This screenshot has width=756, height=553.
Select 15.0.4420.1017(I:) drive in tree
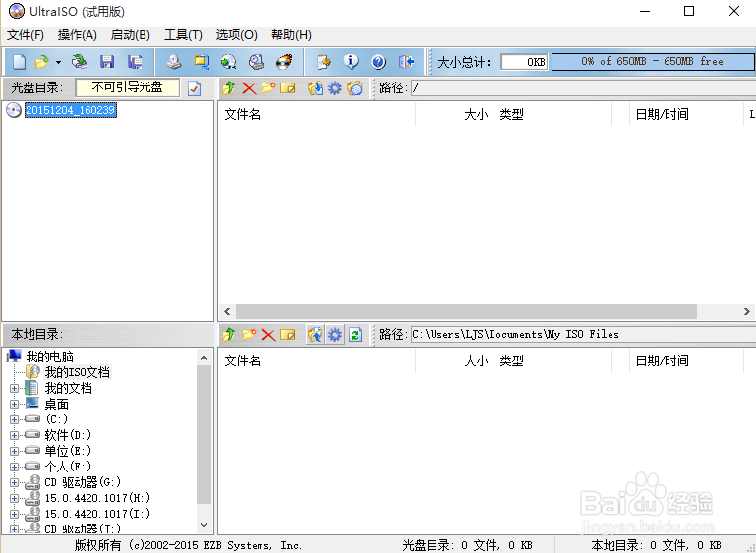coord(97,514)
